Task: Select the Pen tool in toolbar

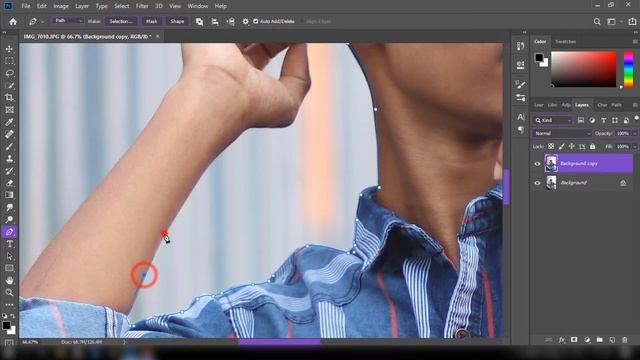Action: 9,232
